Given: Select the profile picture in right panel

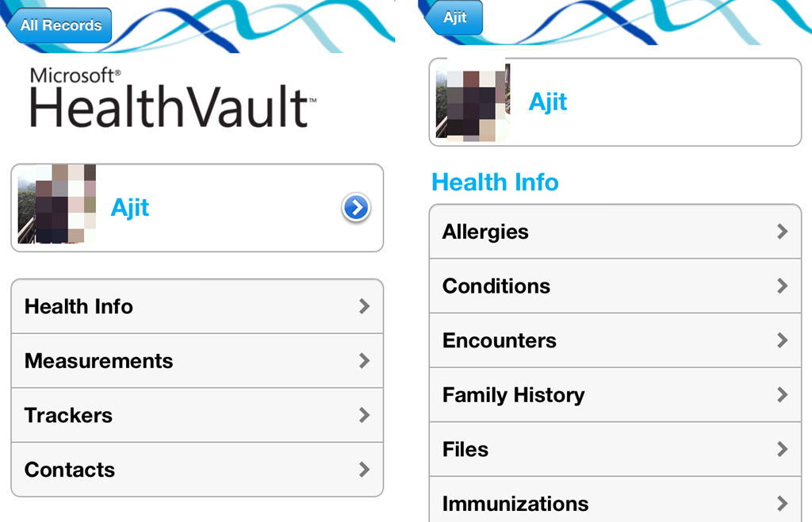Looking at the screenshot, I should (473, 102).
